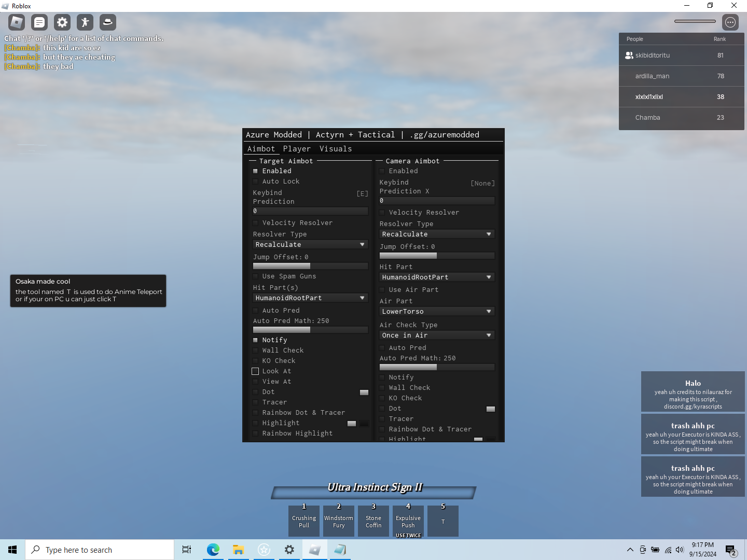747x560 pixels.
Task: Enable Target Aimbot Wall Check
Action: (255, 351)
